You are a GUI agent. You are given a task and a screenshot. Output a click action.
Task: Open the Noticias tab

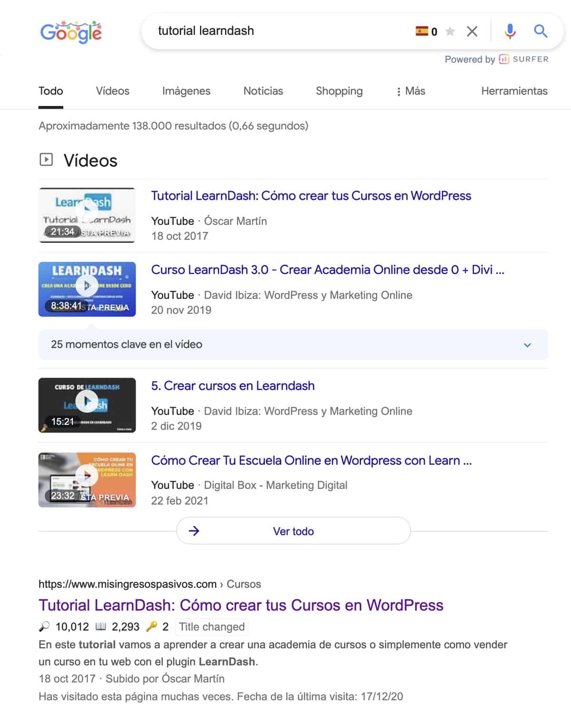(x=263, y=91)
